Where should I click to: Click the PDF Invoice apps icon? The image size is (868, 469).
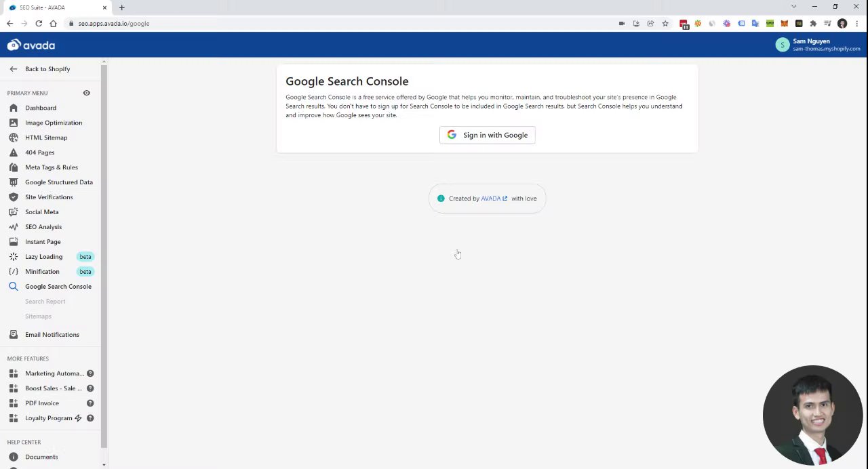[14, 403]
